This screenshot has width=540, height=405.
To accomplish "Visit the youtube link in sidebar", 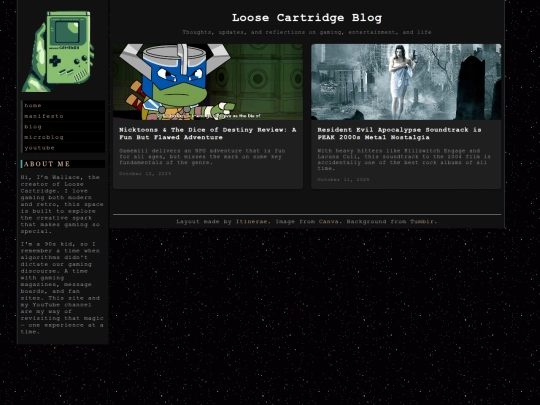I will (63, 148).
